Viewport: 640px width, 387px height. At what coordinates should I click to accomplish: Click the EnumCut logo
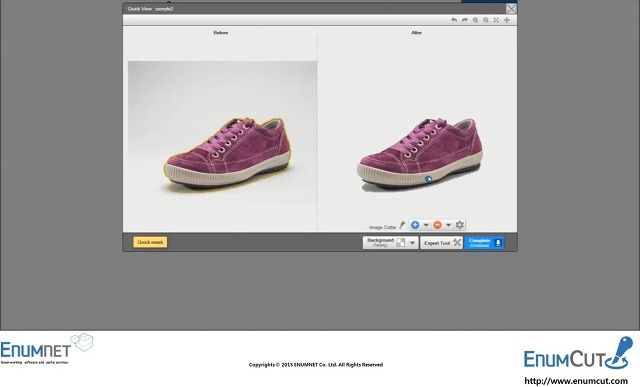coord(578,353)
